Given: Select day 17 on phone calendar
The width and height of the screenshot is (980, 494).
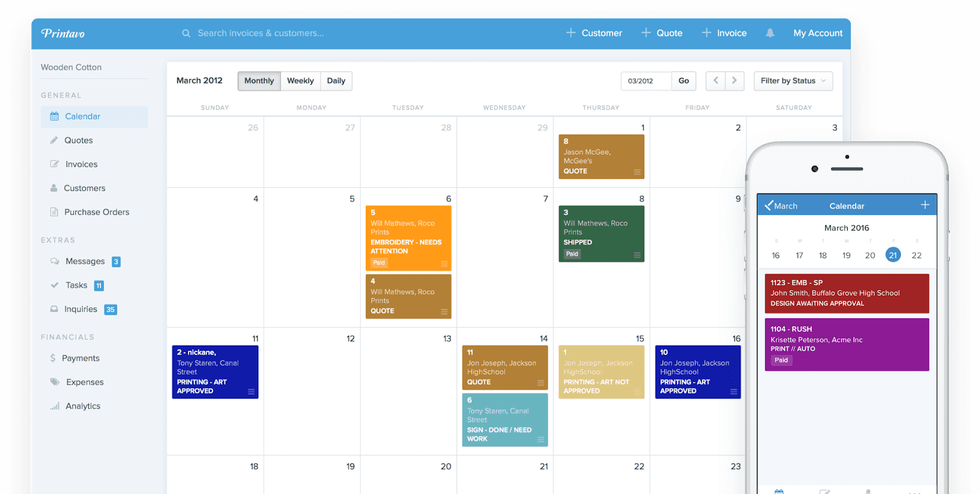Looking at the screenshot, I should click(799, 255).
